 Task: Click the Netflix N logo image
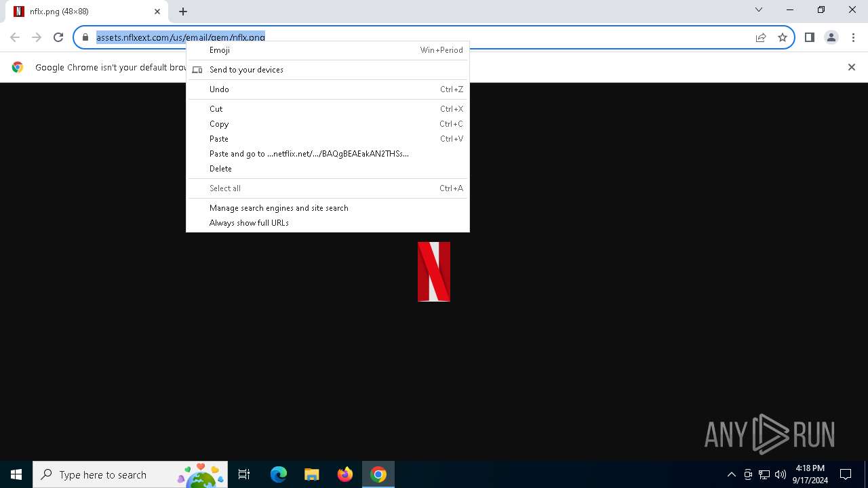(434, 272)
